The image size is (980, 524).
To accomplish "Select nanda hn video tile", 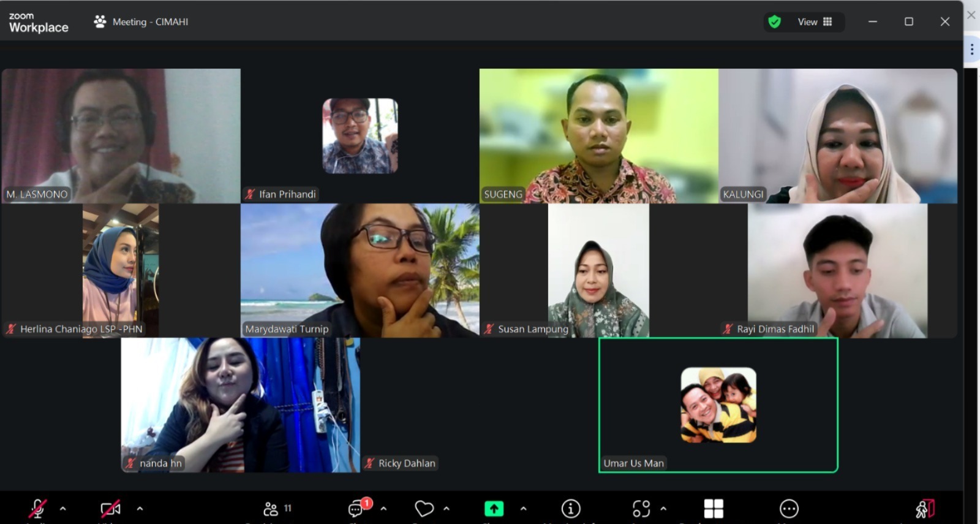I will point(241,405).
